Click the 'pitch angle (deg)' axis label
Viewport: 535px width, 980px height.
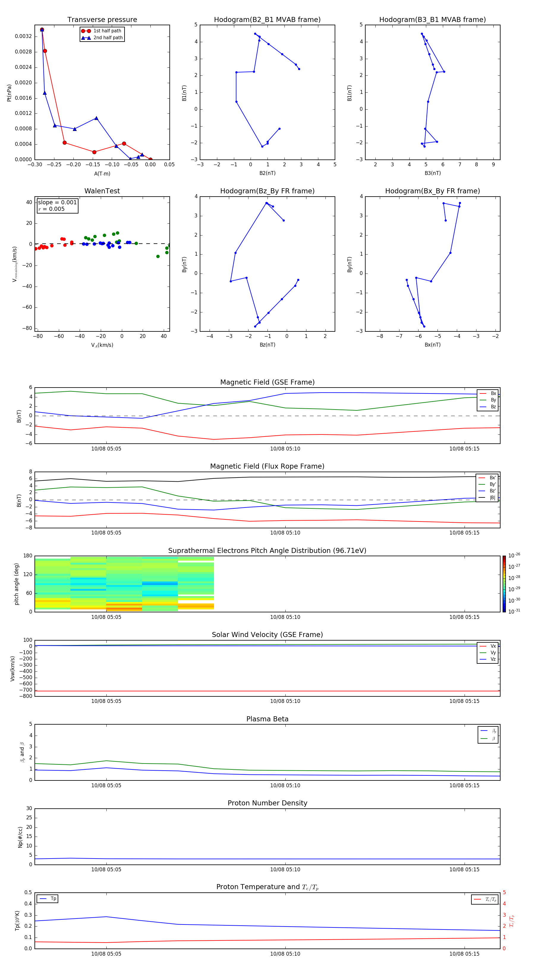[16, 584]
